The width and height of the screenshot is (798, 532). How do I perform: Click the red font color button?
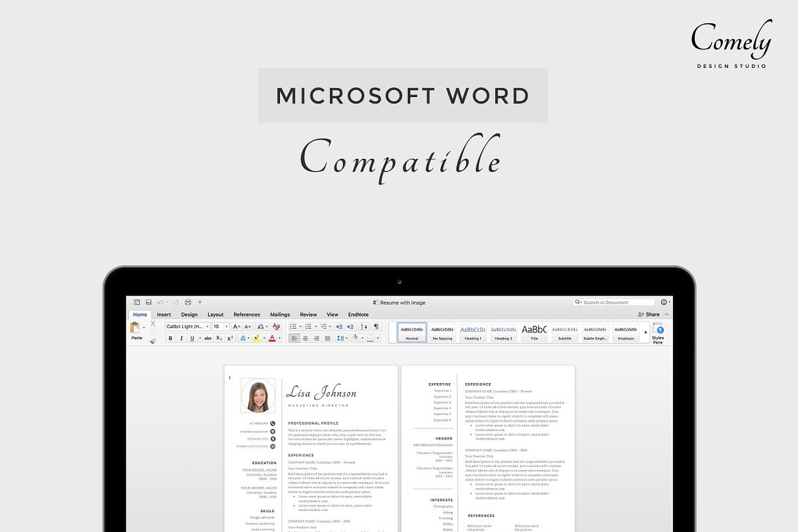point(272,338)
